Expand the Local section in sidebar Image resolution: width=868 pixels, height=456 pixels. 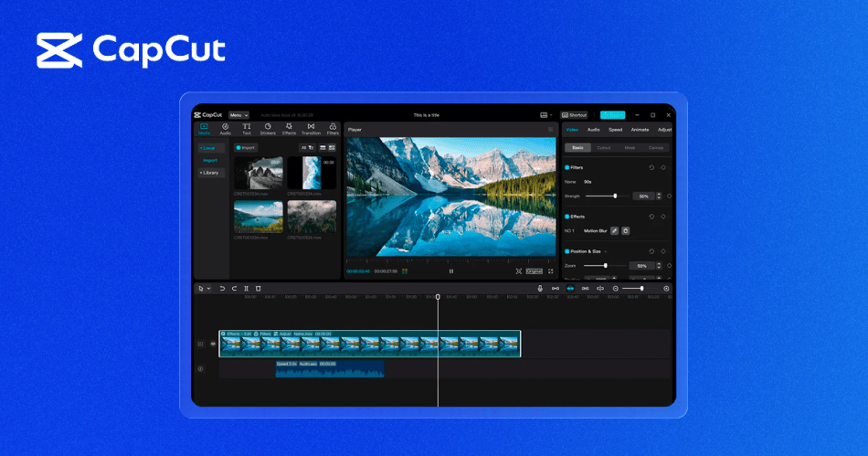point(211,148)
